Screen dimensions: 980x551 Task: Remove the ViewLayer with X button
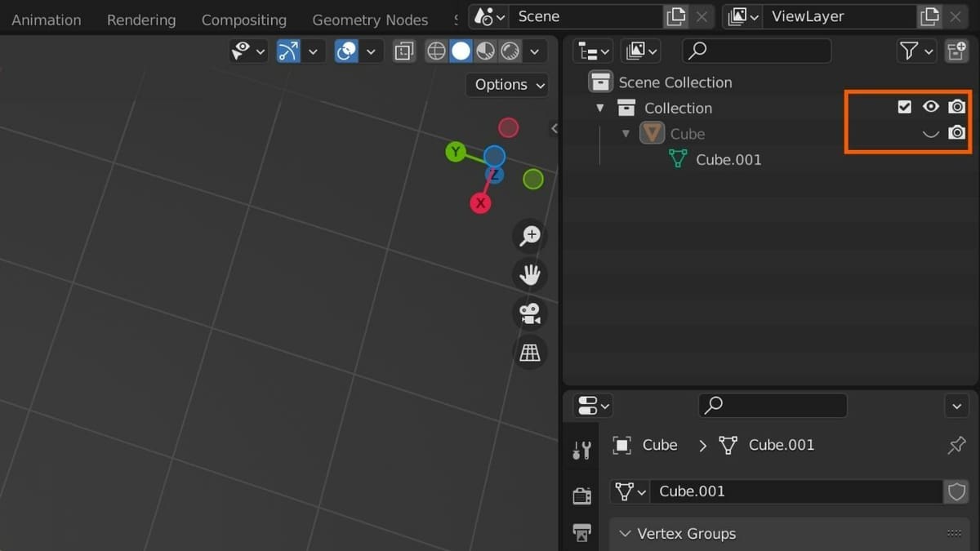[955, 16]
